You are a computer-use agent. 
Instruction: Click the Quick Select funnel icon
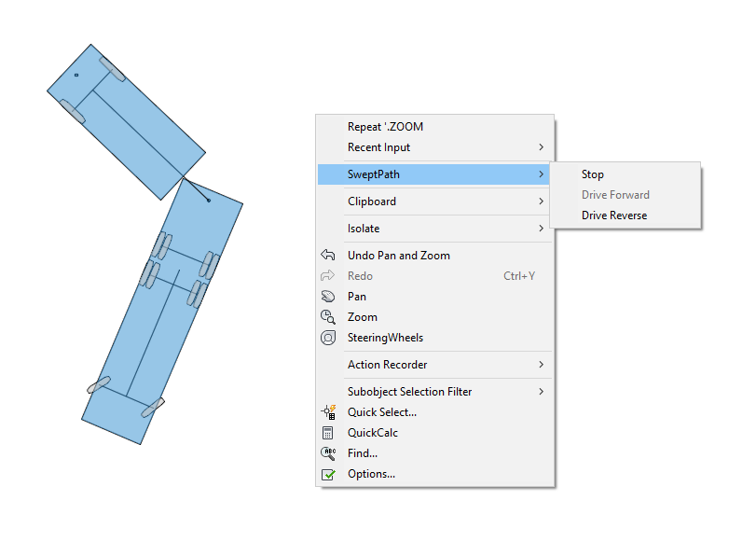pyautogui.click(x=328, y=411)
